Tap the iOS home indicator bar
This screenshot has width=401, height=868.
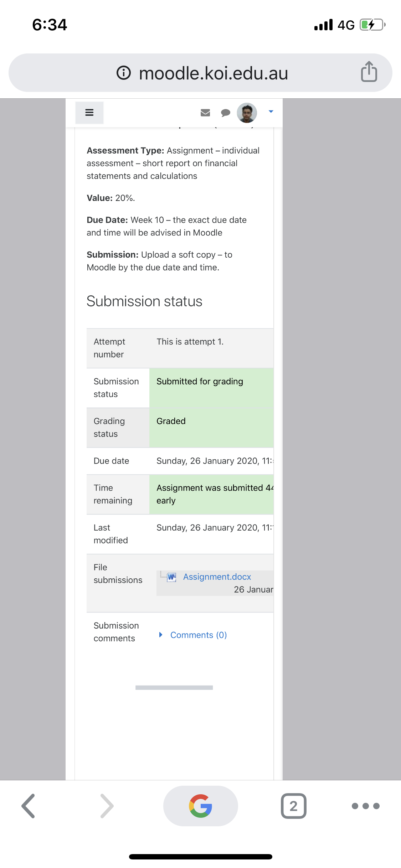(x=201, y=857)
